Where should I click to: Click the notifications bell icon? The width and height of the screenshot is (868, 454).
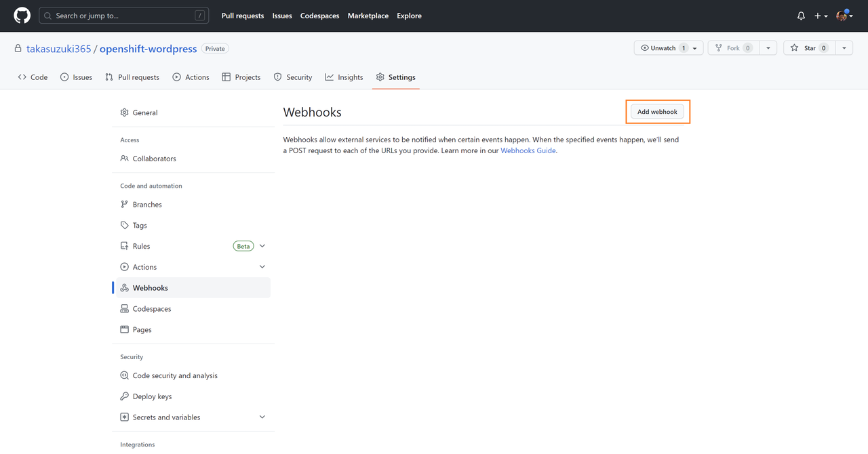point(801,16)
